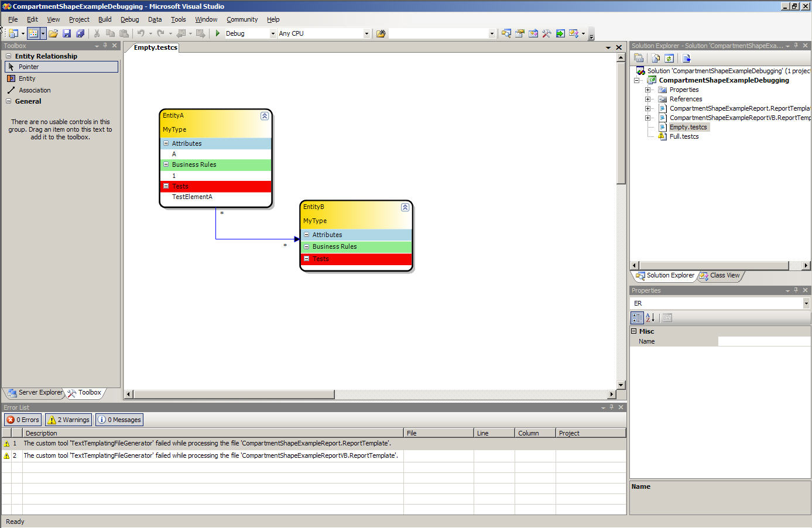The image size is (812, 528).
Task: Select Full.testcs in Solution Explorer
Action: pyautogui.click(x=684, y=136)
